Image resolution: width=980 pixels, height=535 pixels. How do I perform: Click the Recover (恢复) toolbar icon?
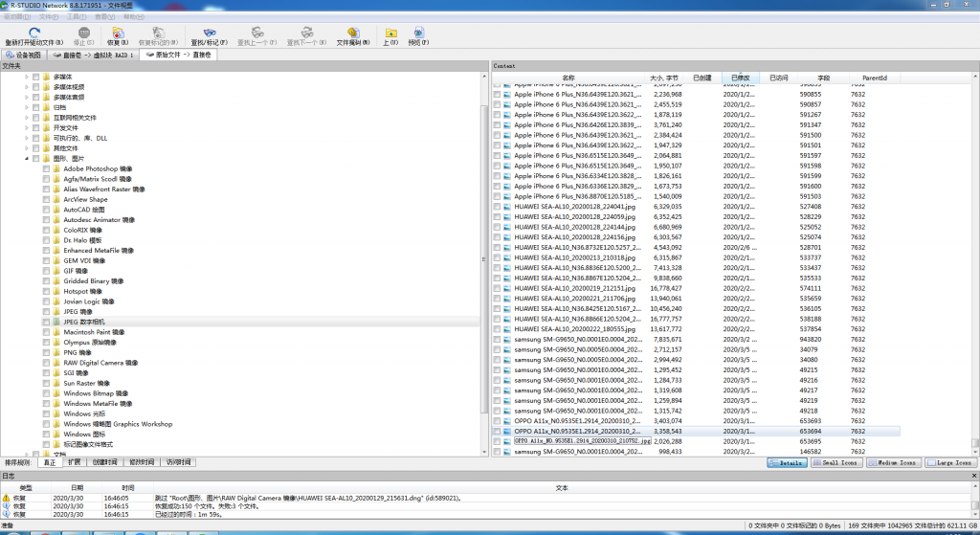(x=115, y=33)
